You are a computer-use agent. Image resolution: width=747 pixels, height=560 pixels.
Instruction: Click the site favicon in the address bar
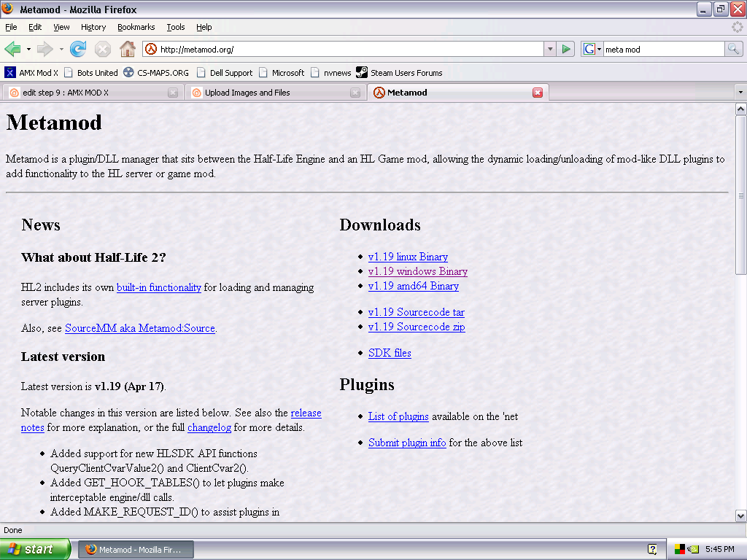pos(151,49)
